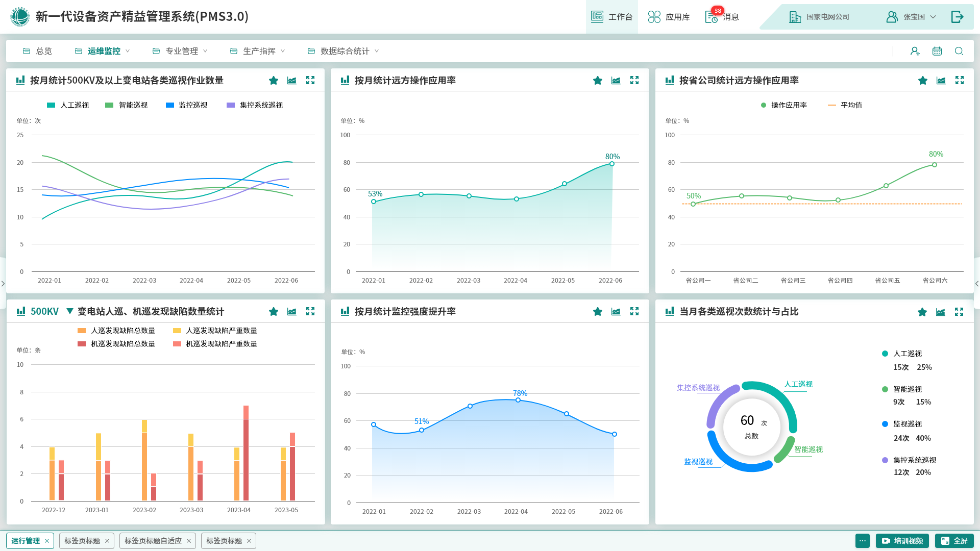Click the 78% data point on 监控强度提升率
This screenshot has height=551, width=980.
[x=518, y=400]
